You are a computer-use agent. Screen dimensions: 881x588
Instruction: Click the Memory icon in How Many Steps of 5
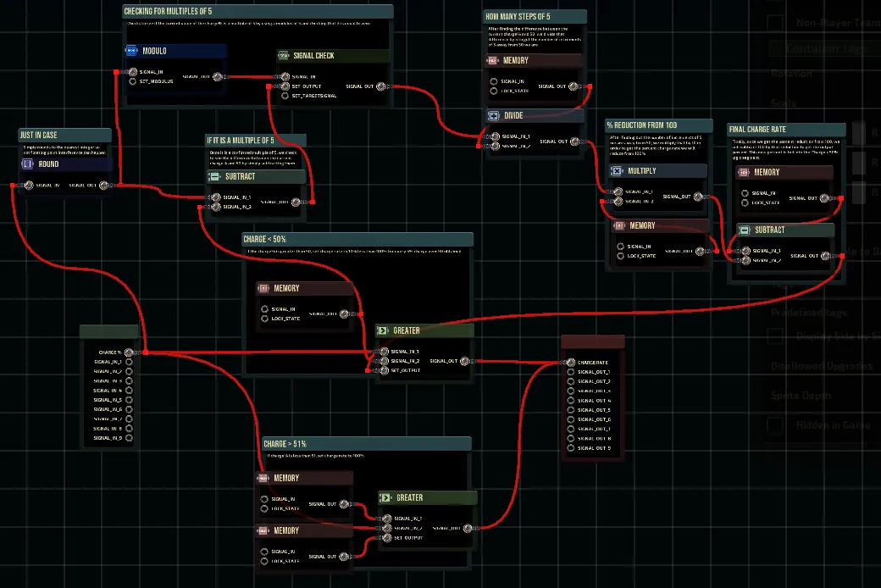click(x=493, y=61)
